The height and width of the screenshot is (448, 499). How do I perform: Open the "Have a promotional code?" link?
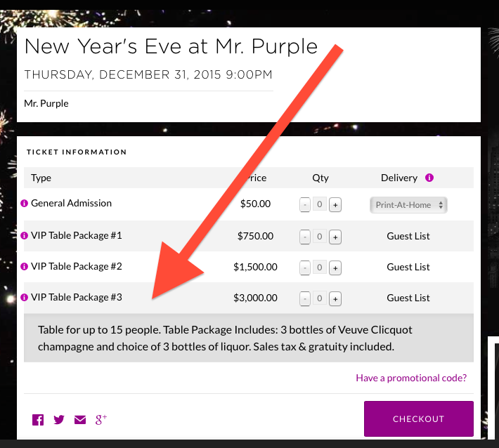click(411, 378)
